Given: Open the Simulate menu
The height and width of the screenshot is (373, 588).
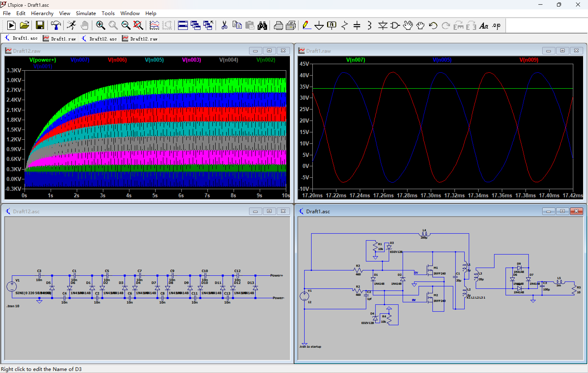Looking at the screenshot, I should point(86,13).
